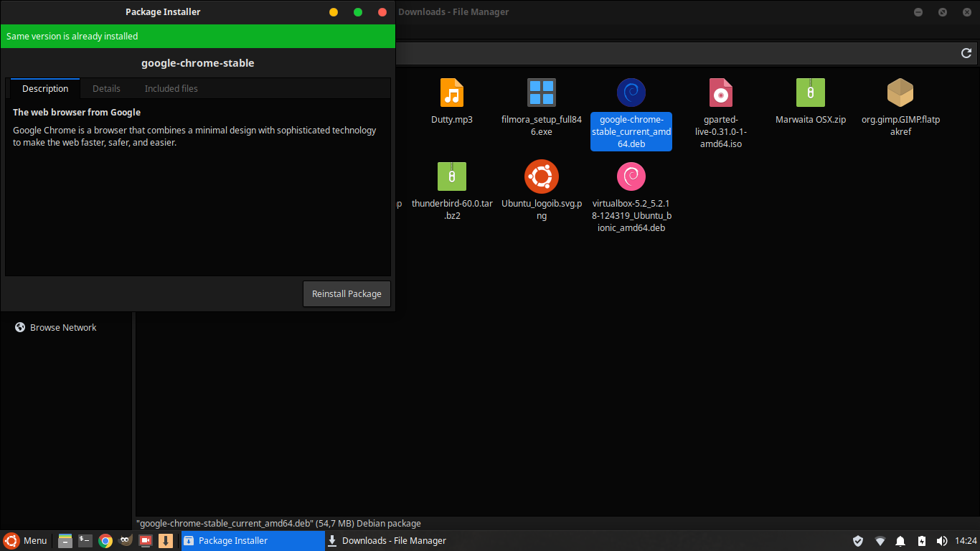The image size is (980, 551).
Task: Click the Reinstall Package button
Action: [347, 294]
